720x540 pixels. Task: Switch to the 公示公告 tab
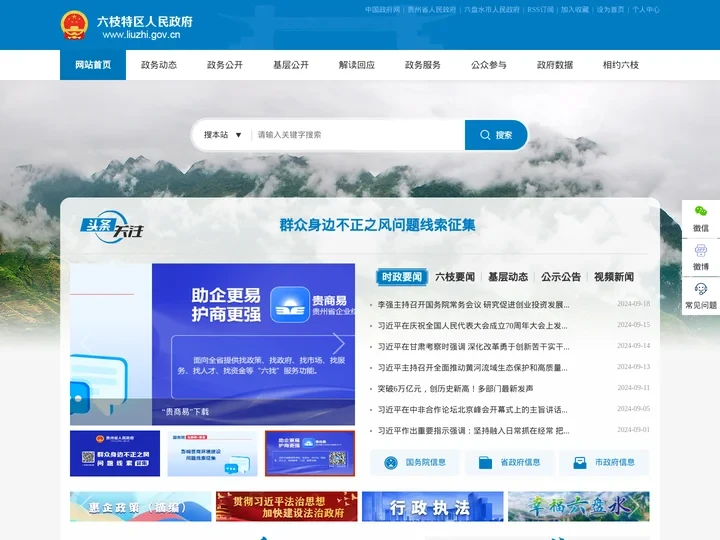pos(561,277)
